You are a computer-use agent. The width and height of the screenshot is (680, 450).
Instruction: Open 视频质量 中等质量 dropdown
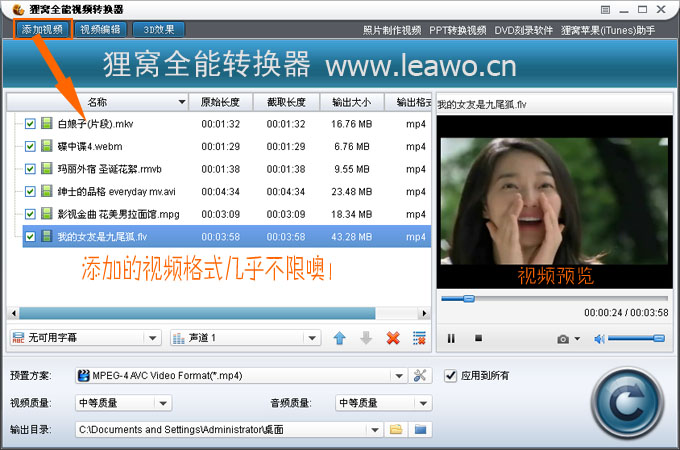click(x=163, y=403)
